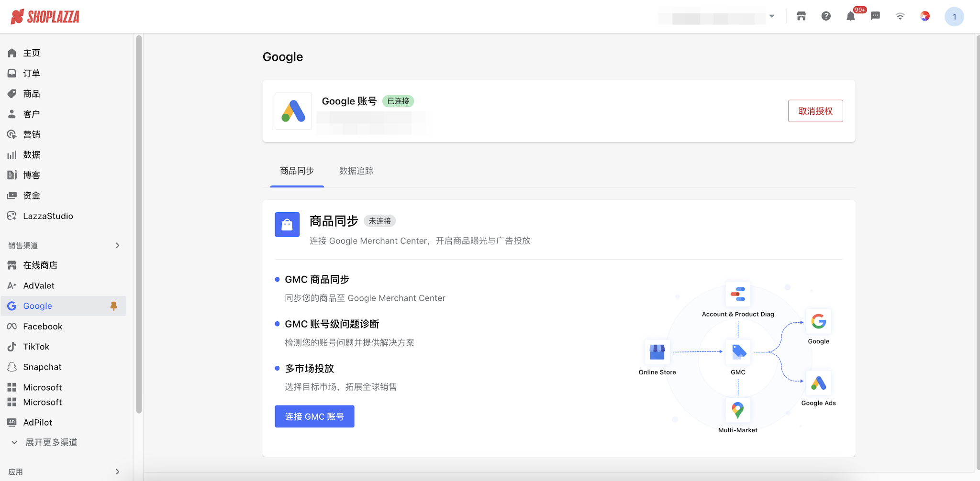Viewport: 980px width, 481px height.
Task: Click the green 已连接 status badge
Action: 398,101
